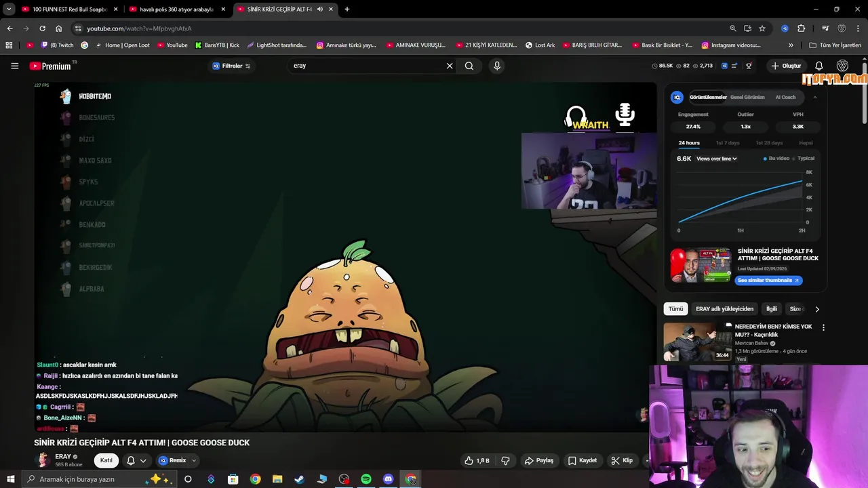Reload the page in Chrome
Screen dimensions: 868x488
(x=42, y=28)
